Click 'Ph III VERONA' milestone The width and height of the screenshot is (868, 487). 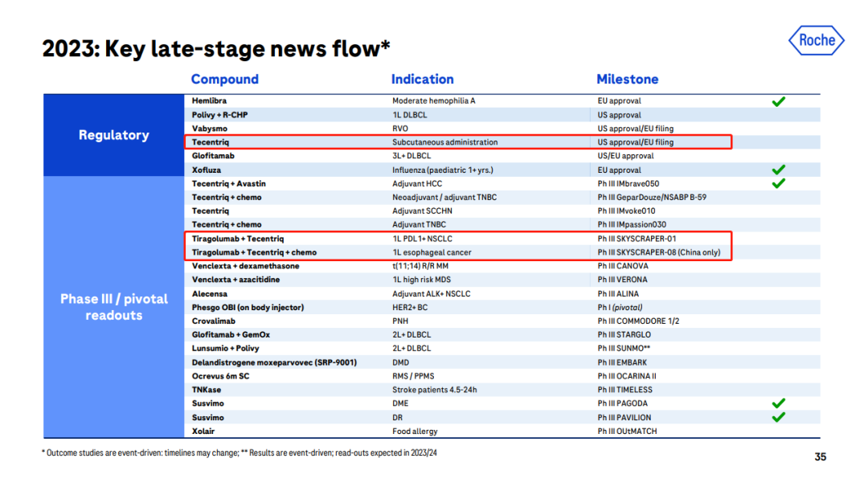point(622,280)
